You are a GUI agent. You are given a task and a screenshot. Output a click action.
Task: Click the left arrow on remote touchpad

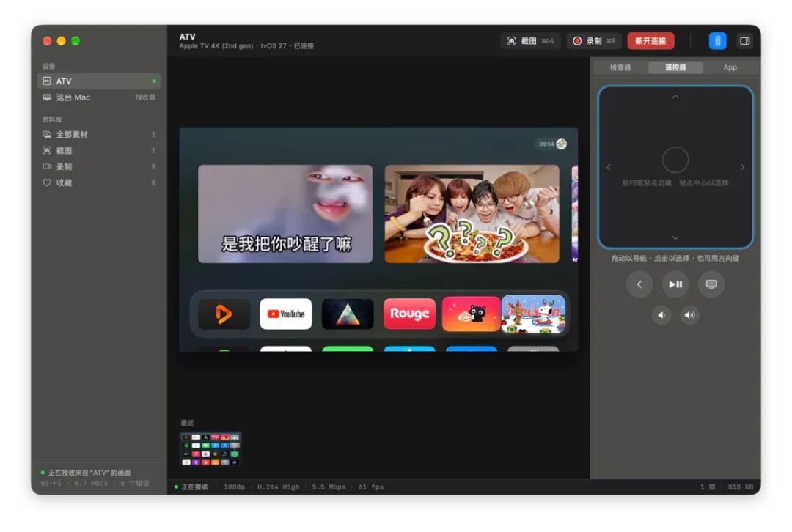pos(609,167)
